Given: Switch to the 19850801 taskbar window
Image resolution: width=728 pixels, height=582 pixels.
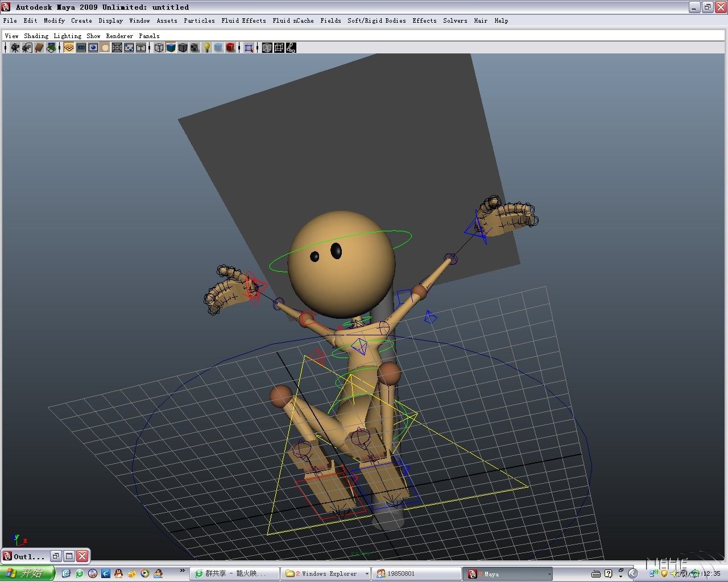Looking at the screenshot, I should pos(416,573).
